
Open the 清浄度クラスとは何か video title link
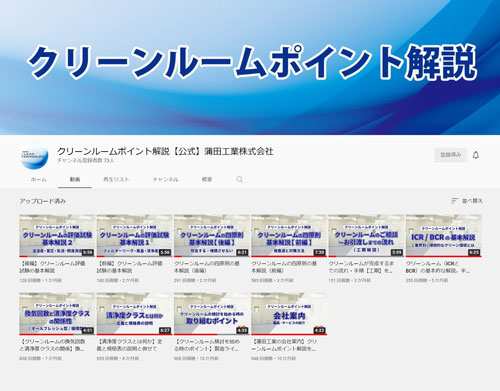pyautogui.click(x=130, y=345)
